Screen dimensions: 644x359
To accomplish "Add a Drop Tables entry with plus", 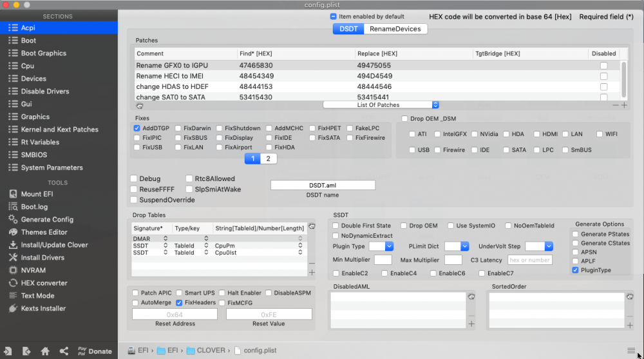I will (312, 273).
